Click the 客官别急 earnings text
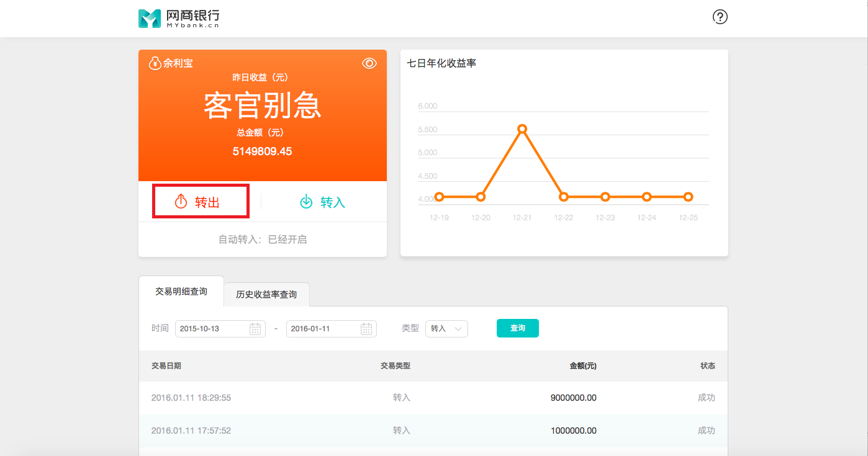 click(x=263, y=105)
